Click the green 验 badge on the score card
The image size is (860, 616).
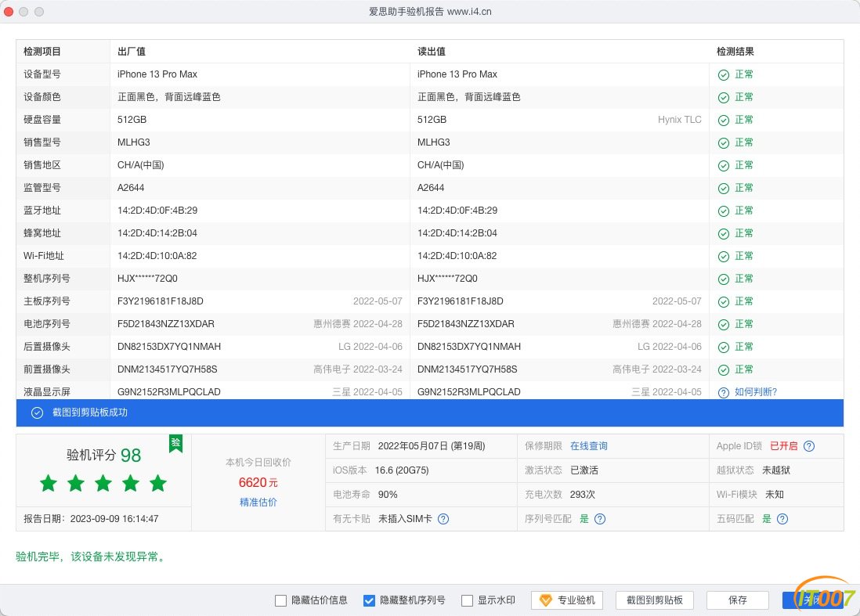click(x=176, y=443)
